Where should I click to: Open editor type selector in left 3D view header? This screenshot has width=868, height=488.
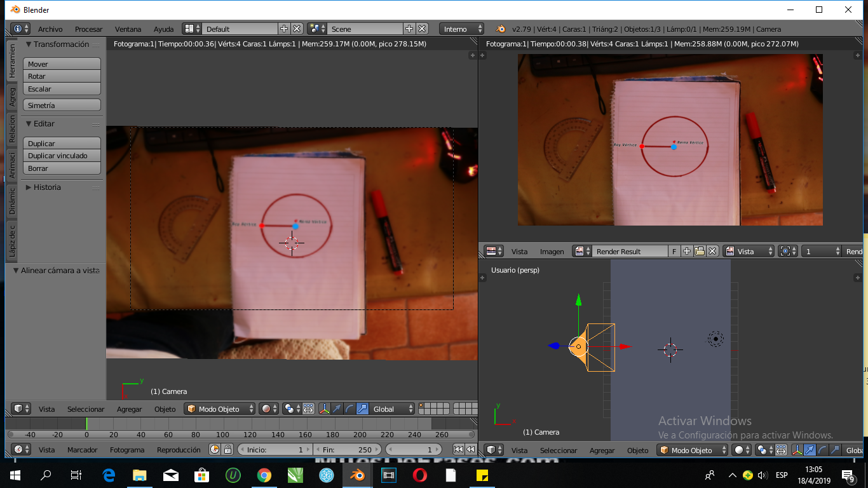22,409
